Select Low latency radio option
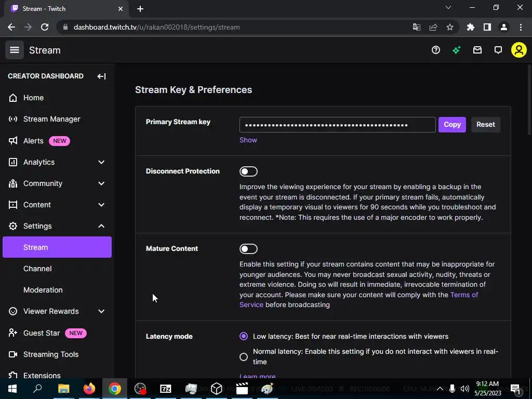Image resolution: width=532 pixels, height=399 pixels. 244,336
